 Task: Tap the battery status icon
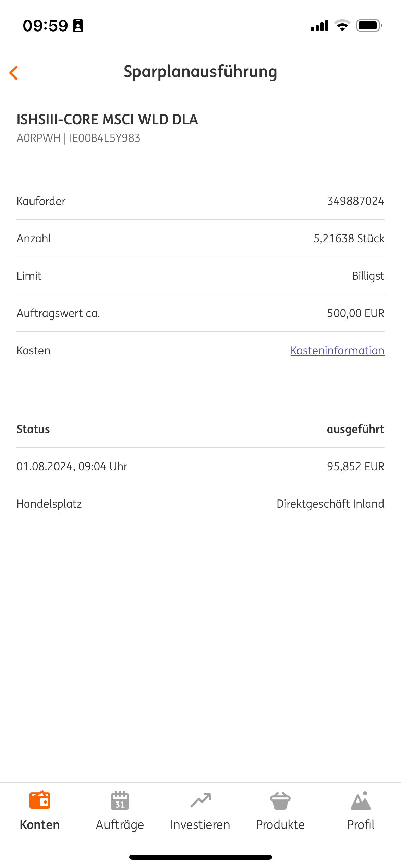pyautogui.click(x=369, y=26)
